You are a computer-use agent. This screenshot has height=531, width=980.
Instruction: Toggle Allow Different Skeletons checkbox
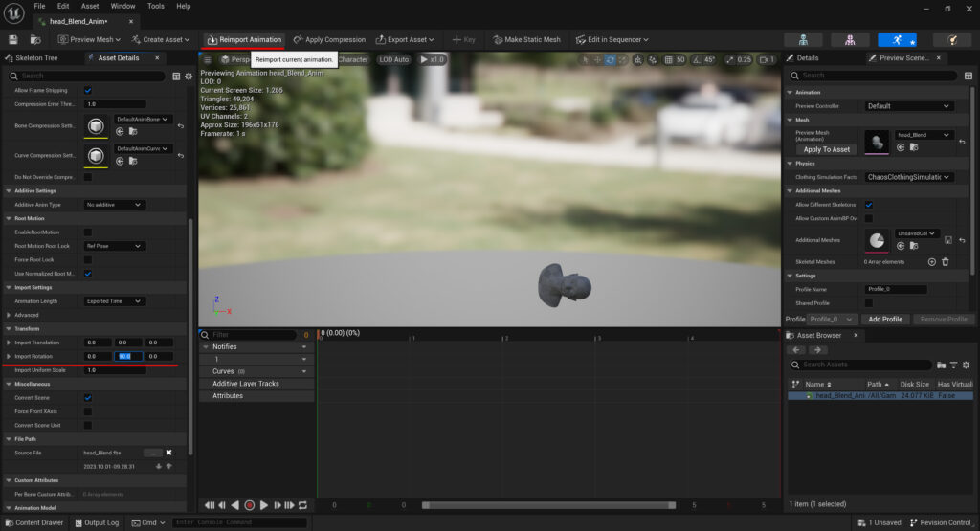pos(869,205)
